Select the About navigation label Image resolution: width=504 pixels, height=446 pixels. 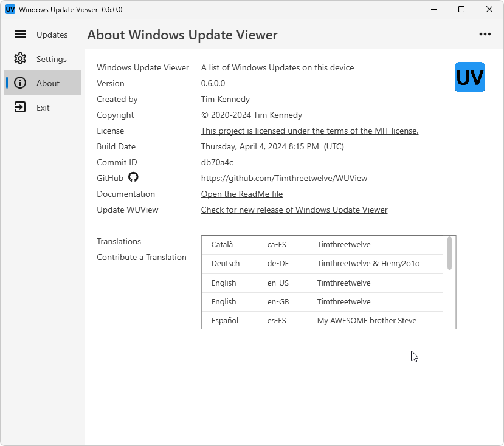click(x=48, y=83)
